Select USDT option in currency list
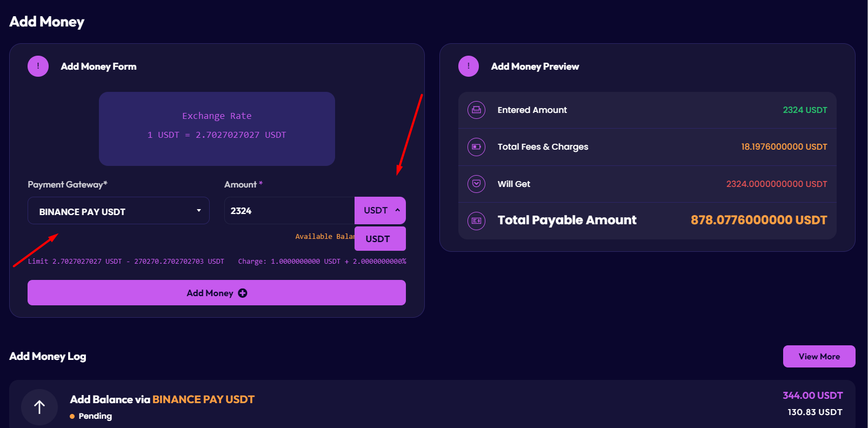This screenshot has height=428, width=868. [x=379, y=239]
